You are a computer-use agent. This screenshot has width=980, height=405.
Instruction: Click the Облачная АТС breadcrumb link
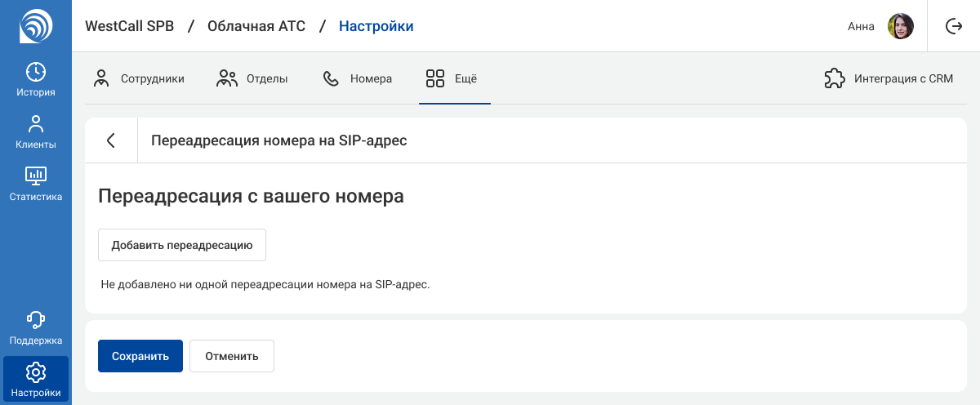click(x=256, y=26)
